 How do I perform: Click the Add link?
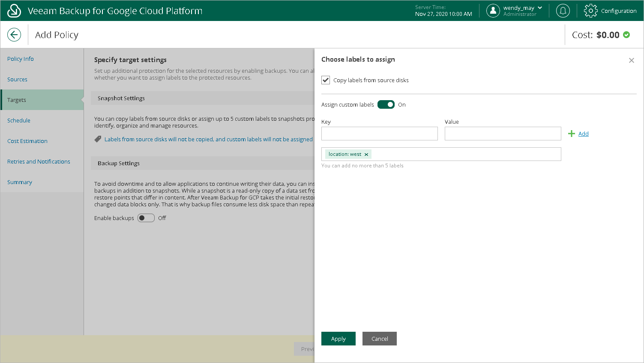(584, 134)
